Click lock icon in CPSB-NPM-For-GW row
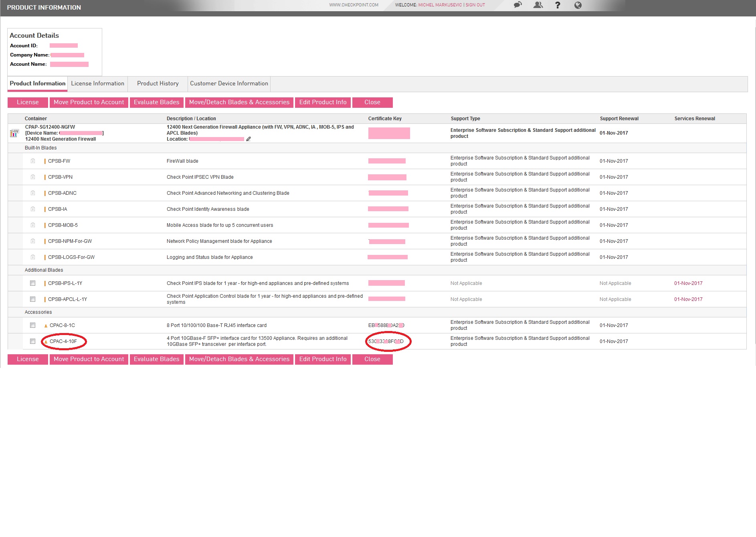The height and width of the screenshot is (537, 756). [33, 241]
